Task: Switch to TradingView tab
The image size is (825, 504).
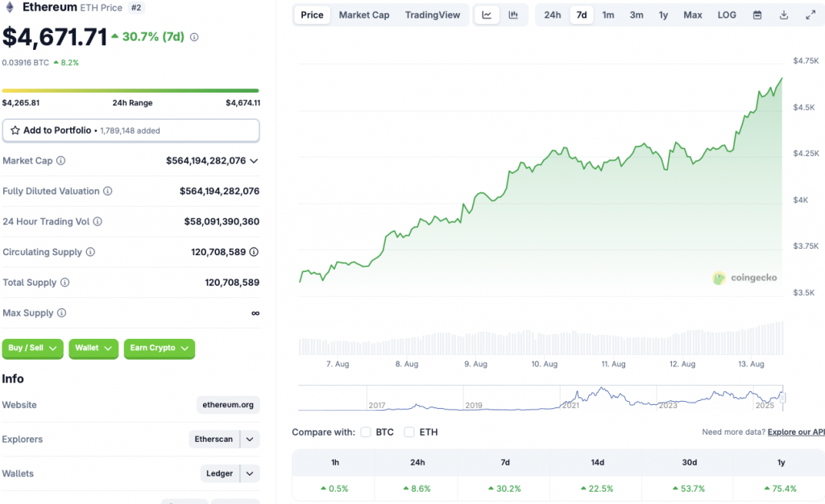Action: coord(433,15)
